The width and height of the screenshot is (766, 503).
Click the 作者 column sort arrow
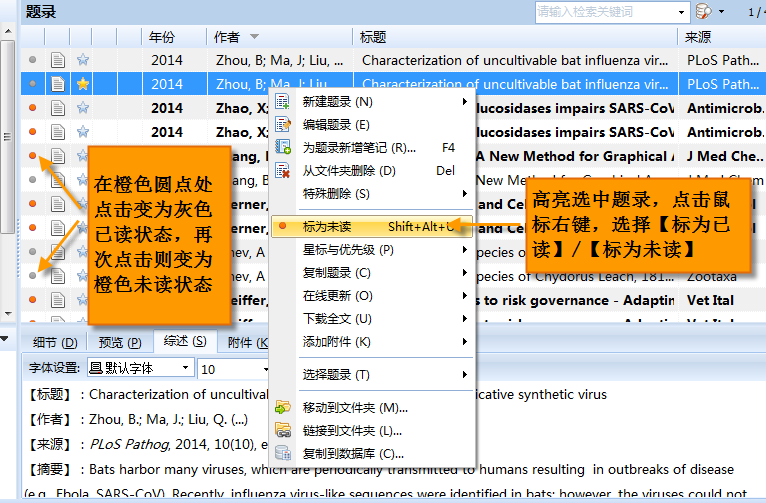click(254, 37)
